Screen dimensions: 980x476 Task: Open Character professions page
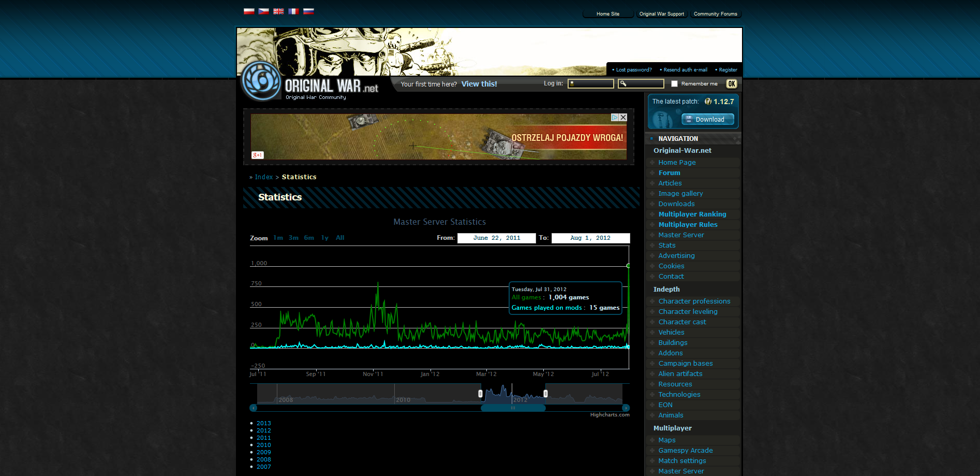pos(694,301)
